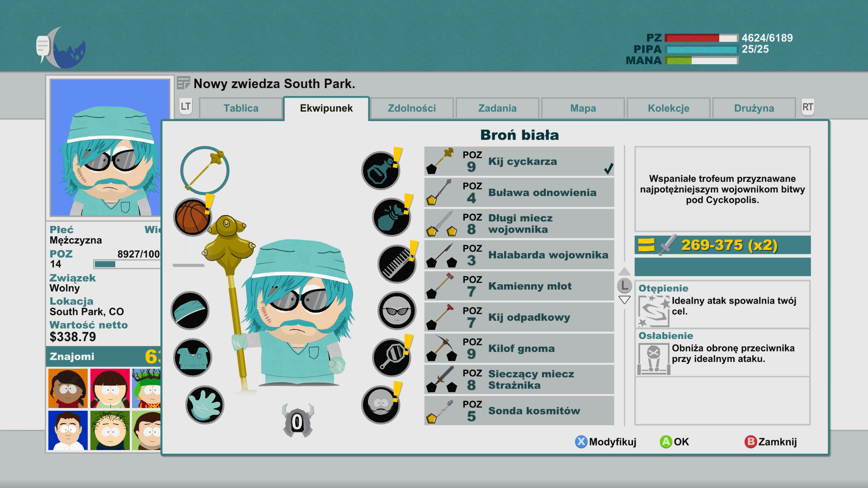Select Buława odnowienia weapon
868x488 pixels.
519,192
